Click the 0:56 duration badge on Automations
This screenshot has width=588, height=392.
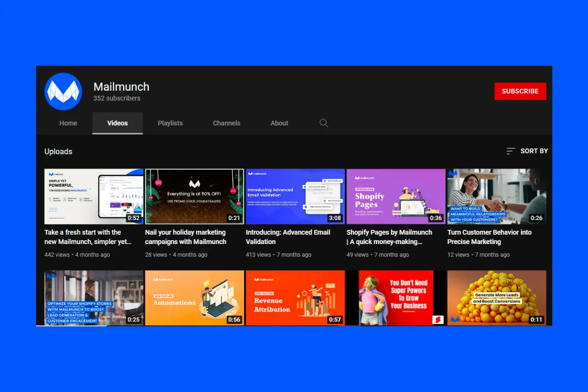(x=234, y=319)
